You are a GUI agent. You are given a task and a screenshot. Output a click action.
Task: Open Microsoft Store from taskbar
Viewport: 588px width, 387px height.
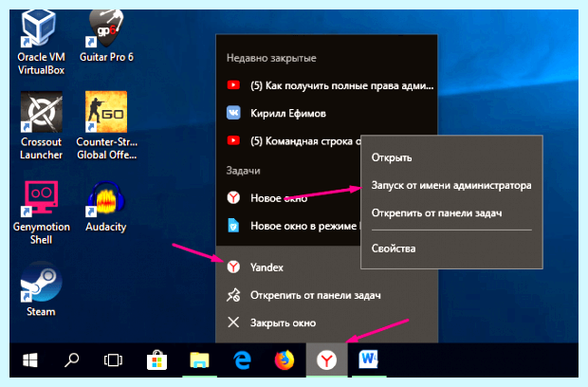coord(156,360)
